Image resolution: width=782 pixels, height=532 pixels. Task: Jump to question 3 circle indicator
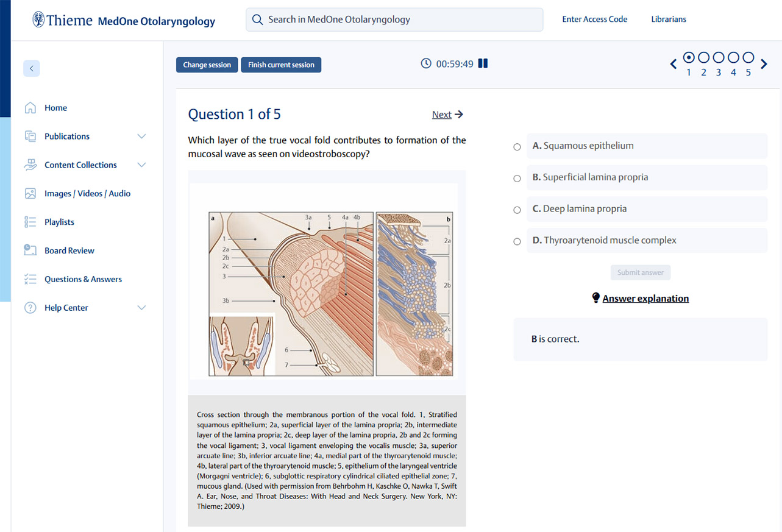(718, 58)
